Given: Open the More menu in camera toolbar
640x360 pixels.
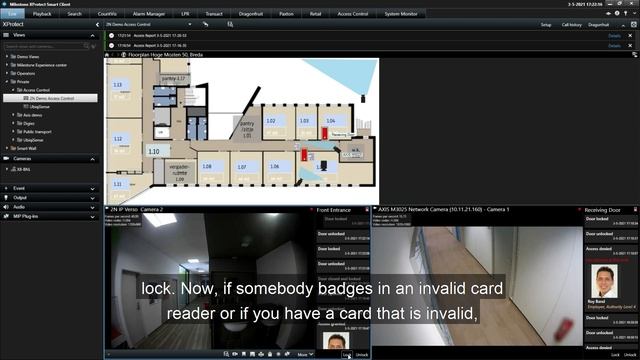Looking at the screenshot, I should click(305, 355).
